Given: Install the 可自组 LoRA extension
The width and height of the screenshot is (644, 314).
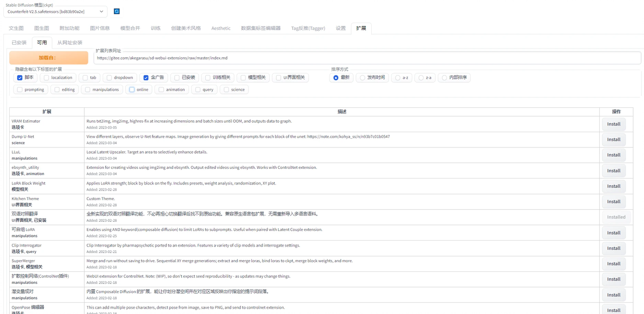Looking at the screenshot, I should 614,233.
